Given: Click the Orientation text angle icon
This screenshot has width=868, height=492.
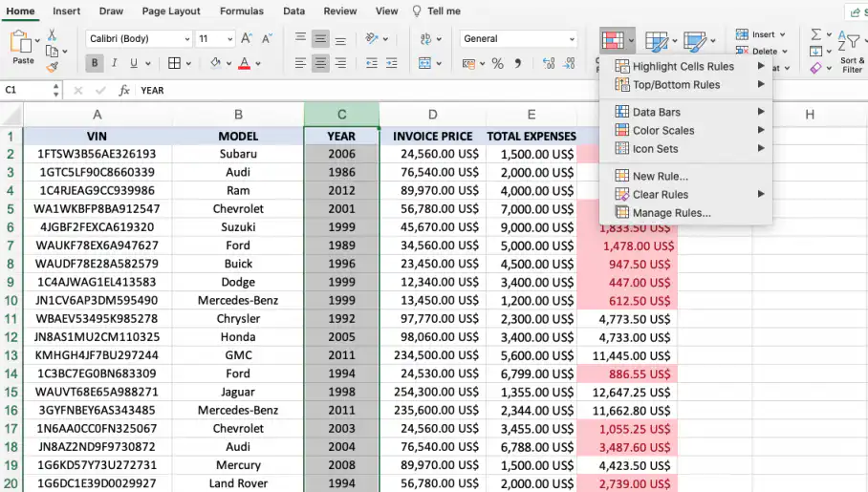Looking at the screenshot, I should tap(372, 38).
